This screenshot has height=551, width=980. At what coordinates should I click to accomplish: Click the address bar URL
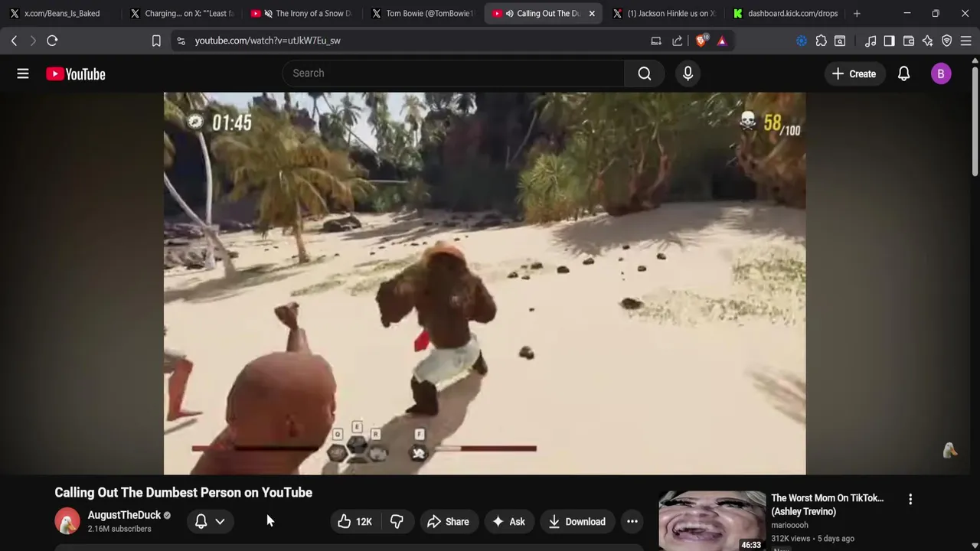click(x=267, y=41)
